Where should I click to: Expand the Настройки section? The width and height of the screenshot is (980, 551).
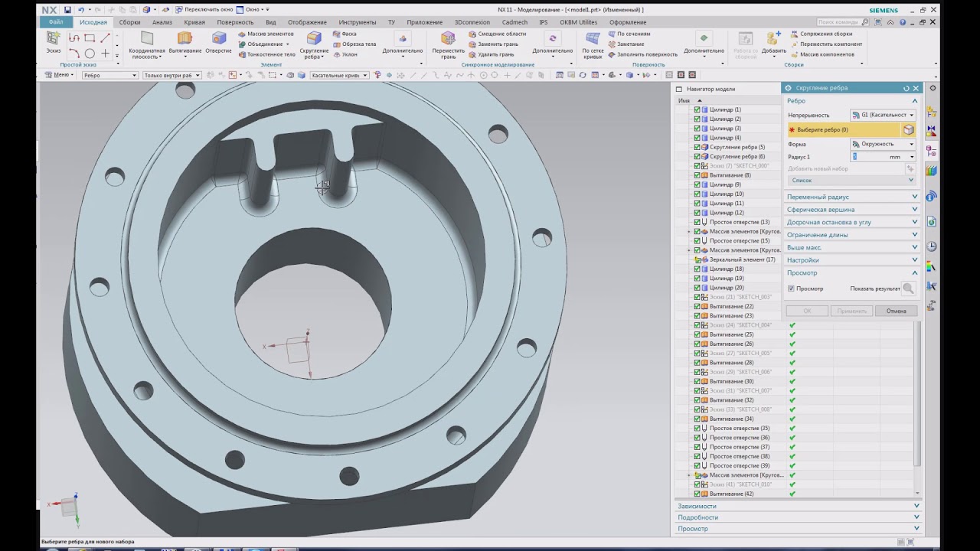(x=851, y=260)
